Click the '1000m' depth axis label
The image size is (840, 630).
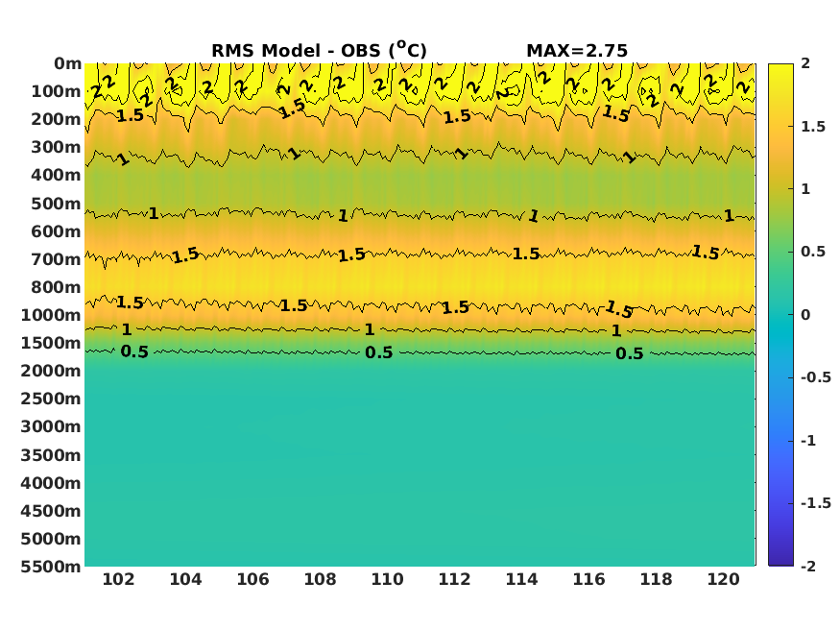(51, 316)
